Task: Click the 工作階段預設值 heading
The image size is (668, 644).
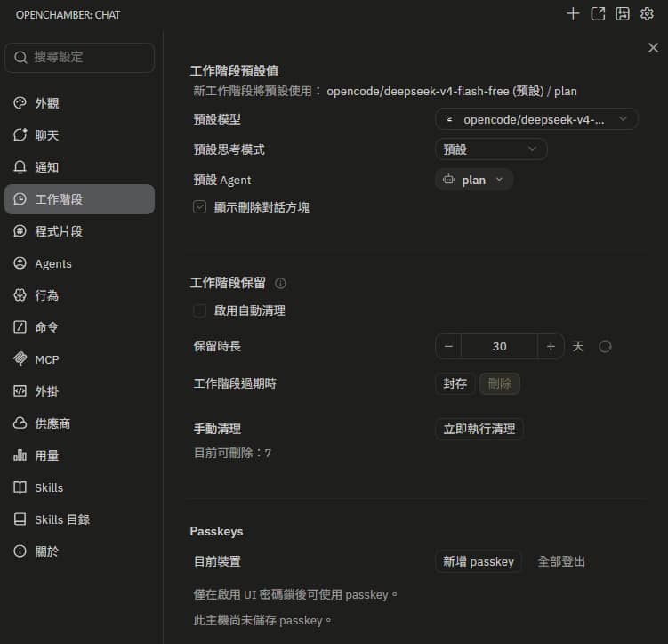Action: click(234, 70)
